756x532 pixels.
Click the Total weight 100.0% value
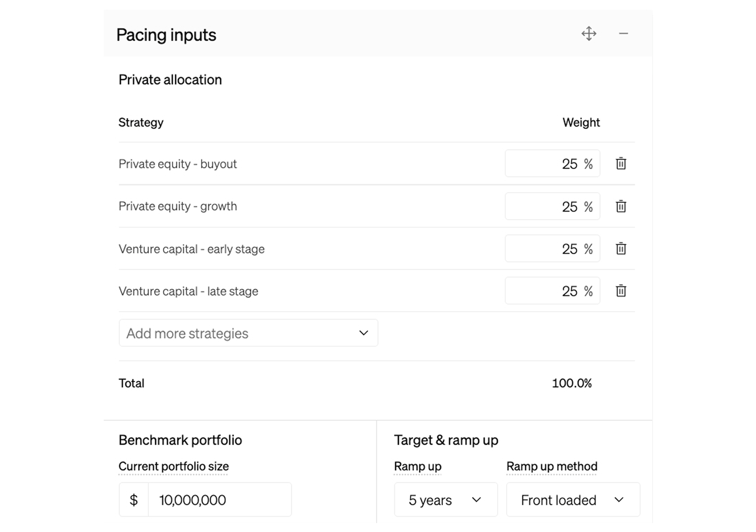571,383
